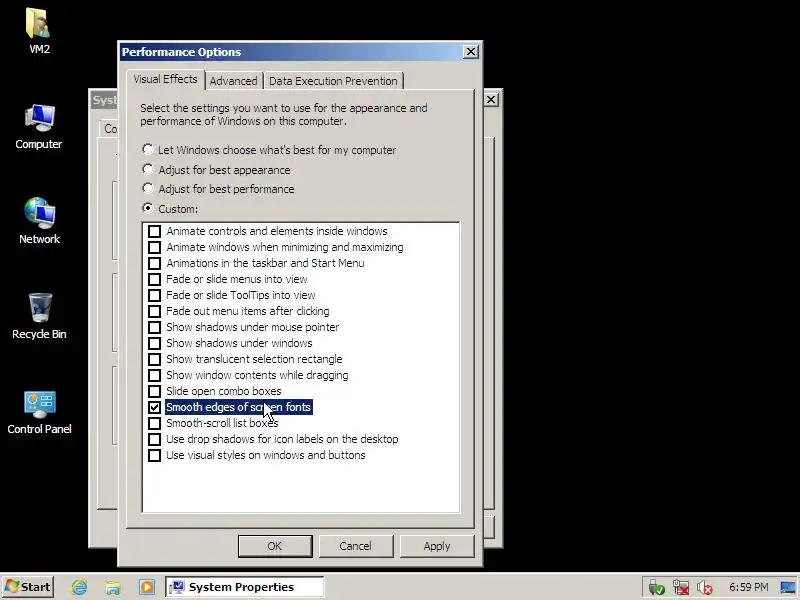The height and width of the screenshot is (600, 800).
Task: Enable Fade out menu items after clicking
Action: click(155, 311)
